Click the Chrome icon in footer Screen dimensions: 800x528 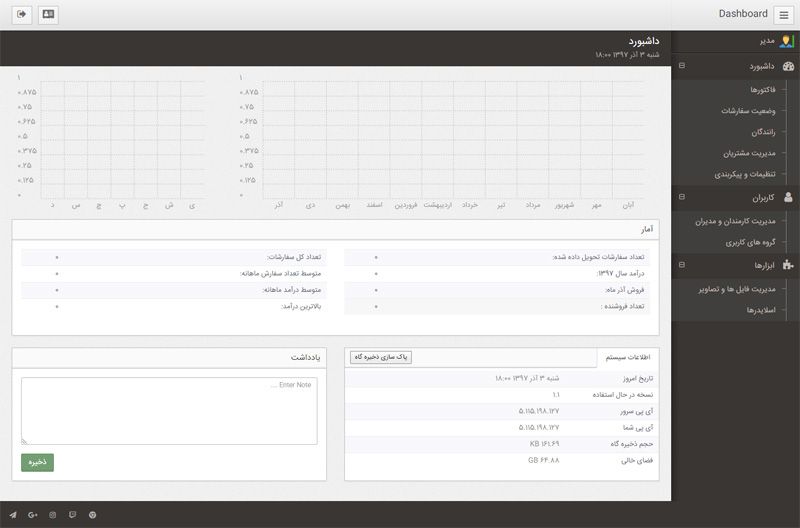click(x=93, y=514)
